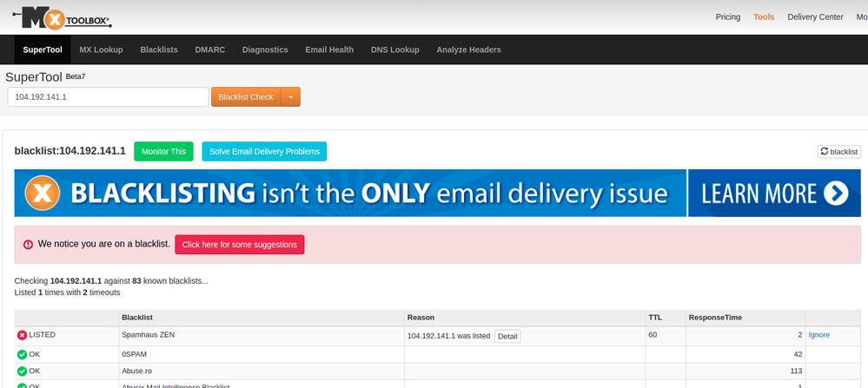Click the MxToolbox logo

[62, 18]
